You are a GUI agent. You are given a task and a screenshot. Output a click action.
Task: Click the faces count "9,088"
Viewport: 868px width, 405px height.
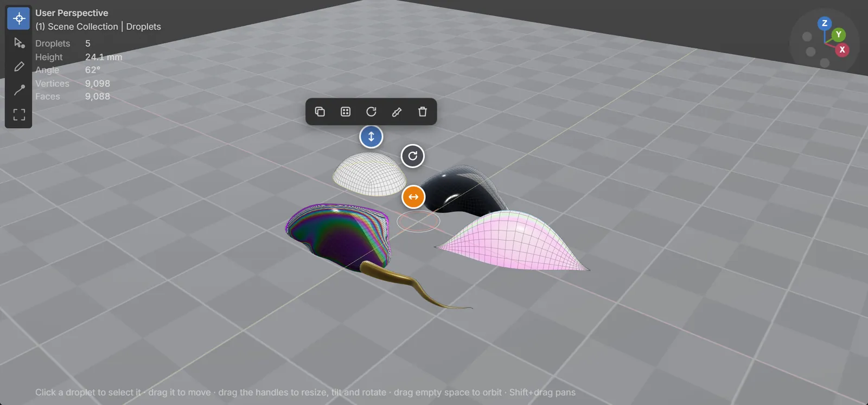(x=98, y=97)
